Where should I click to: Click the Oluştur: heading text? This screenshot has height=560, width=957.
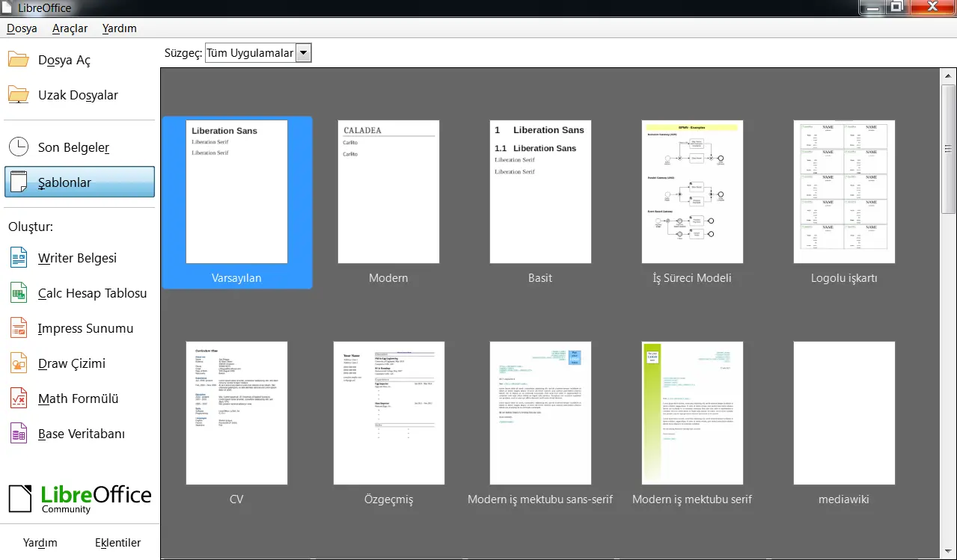tap(31, 227)
